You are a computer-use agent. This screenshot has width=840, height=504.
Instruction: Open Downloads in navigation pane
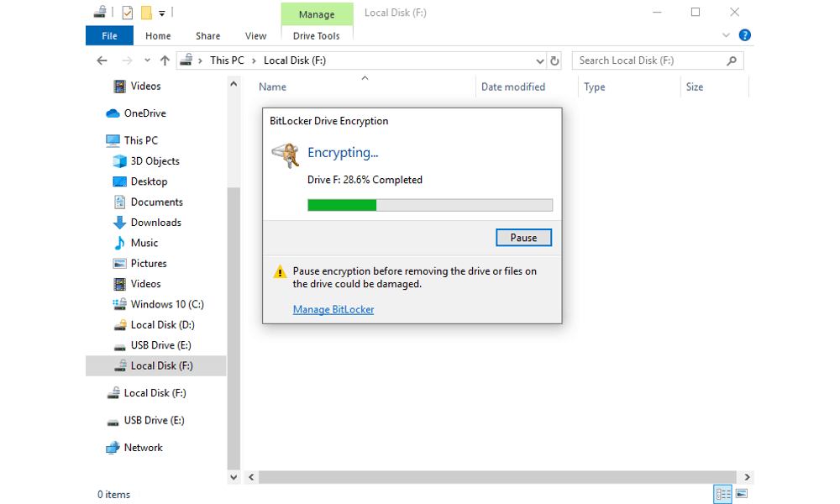[156, 223]
